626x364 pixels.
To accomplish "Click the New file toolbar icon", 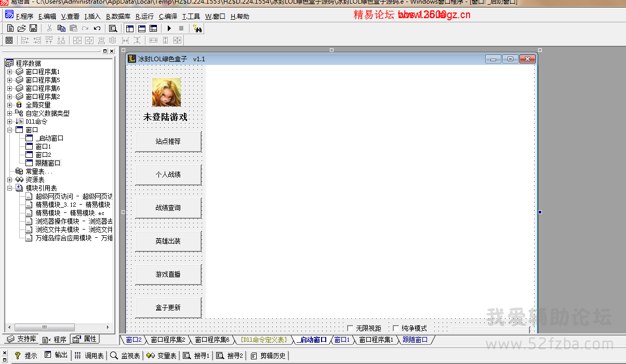I will 10,29.
